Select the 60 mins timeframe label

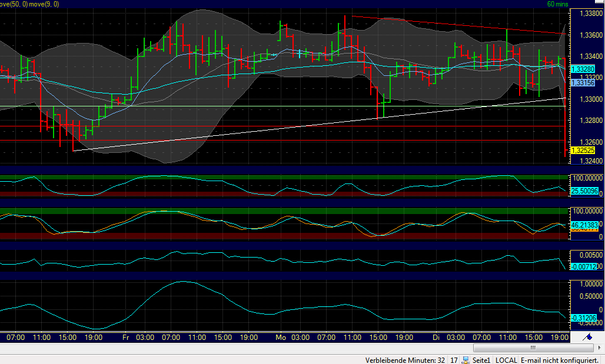tap(557, 4)
